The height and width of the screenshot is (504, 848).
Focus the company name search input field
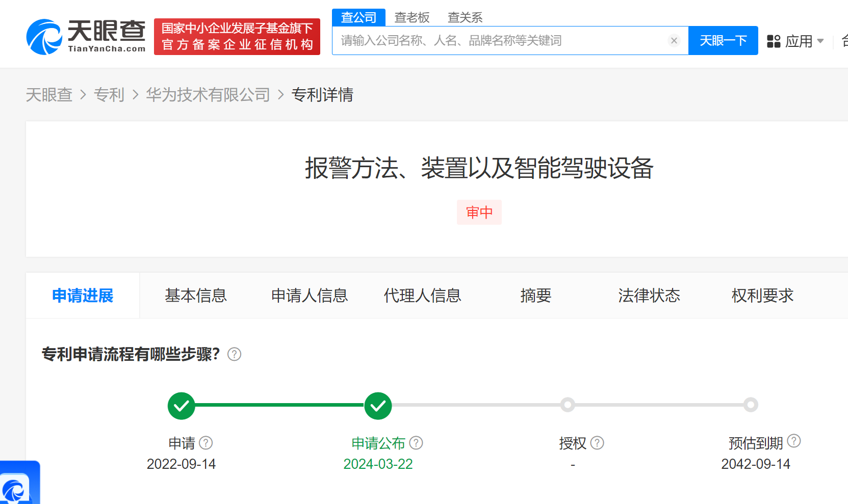pyautogui.click(x=500, y=41)
